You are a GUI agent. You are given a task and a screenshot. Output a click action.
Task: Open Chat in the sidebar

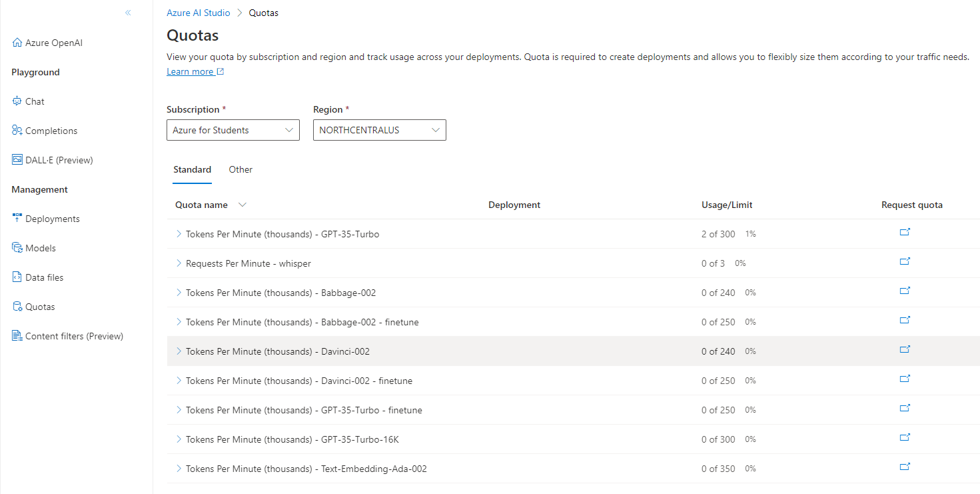(35, 101)
